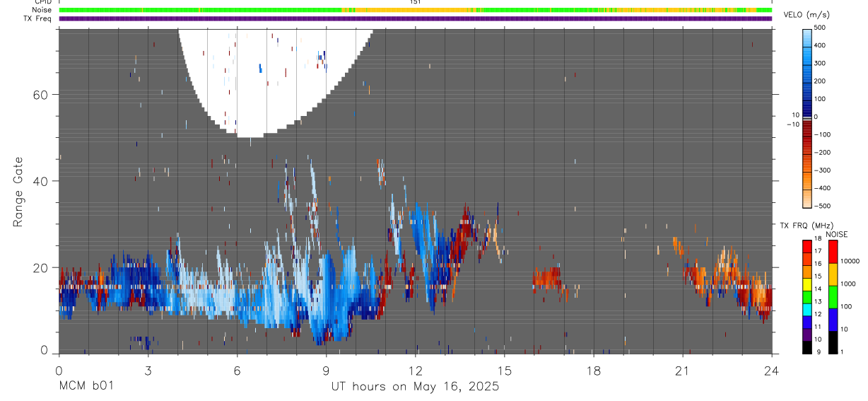Click the green-orange Noise strip above the plot
Screen dimensions: 868x401
[x=415, y=10]
